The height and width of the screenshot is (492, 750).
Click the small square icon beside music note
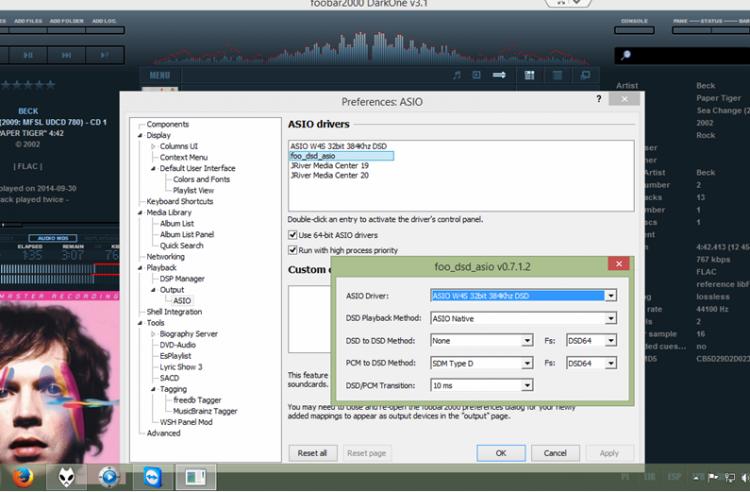[x=476, y=75]
